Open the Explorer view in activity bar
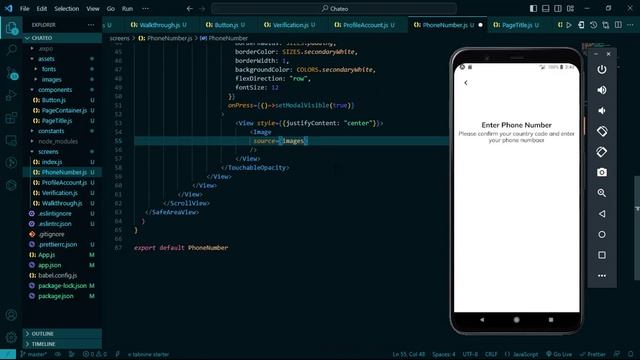This screenshot has height=360, width=640. click(x=11, y=28)
